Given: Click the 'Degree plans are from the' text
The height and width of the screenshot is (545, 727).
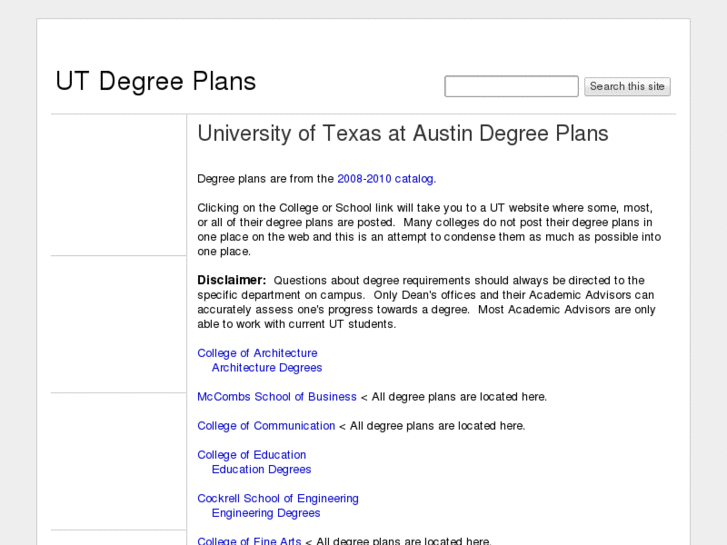Looking at the screenshot, I should 265,179.
